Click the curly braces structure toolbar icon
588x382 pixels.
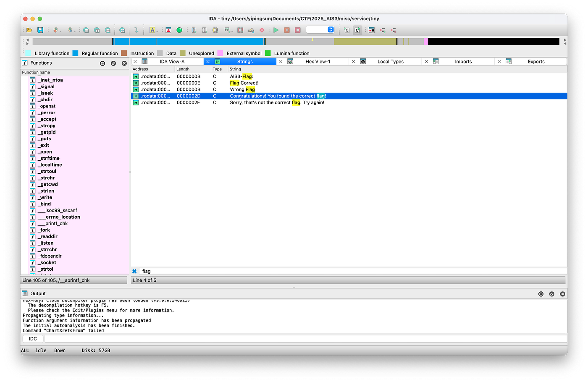click(x=215, y=30)
